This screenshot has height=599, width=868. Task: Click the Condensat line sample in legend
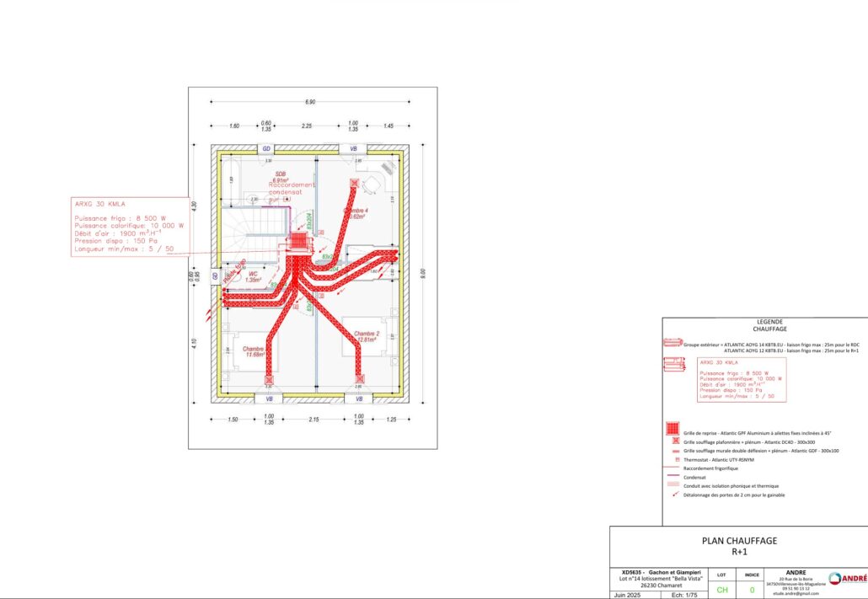(x=672, y=475)
